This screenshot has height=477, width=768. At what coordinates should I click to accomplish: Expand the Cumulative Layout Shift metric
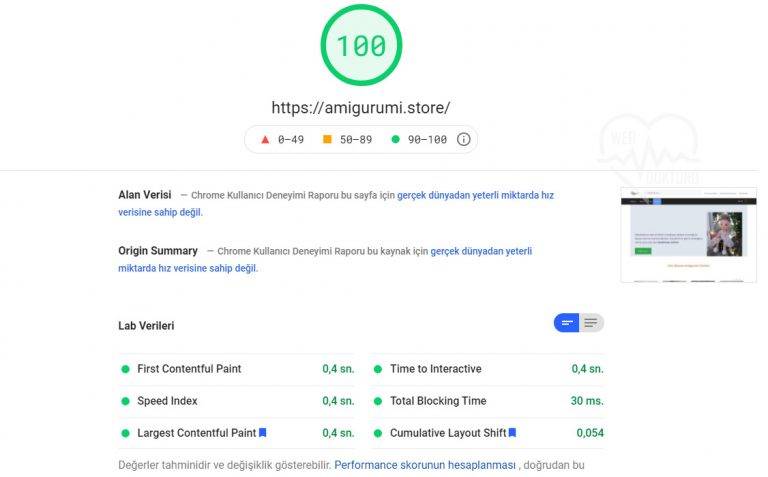[488, 433]
